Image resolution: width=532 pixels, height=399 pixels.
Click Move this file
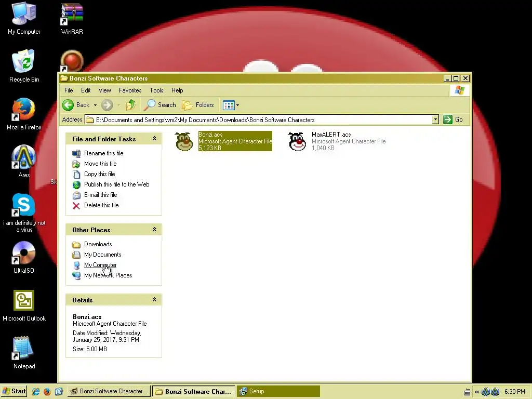coord(100,164)
